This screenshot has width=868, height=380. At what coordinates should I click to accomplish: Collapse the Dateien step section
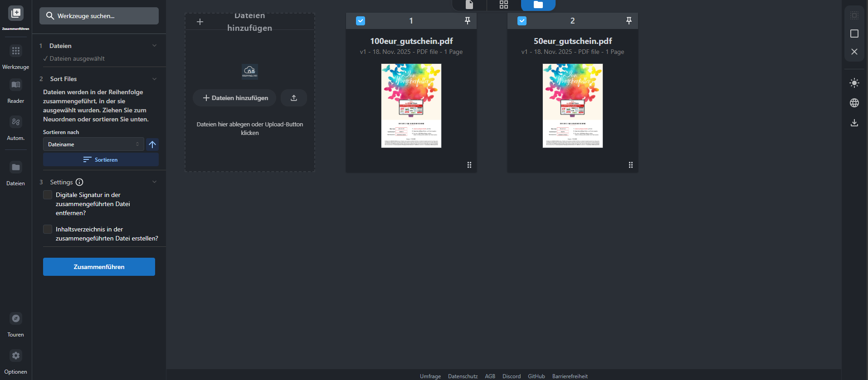[154, 46]
